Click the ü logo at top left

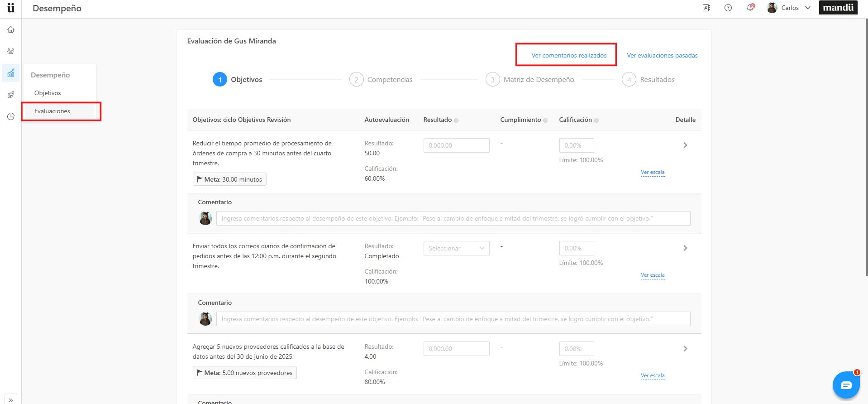pos(11,8)
